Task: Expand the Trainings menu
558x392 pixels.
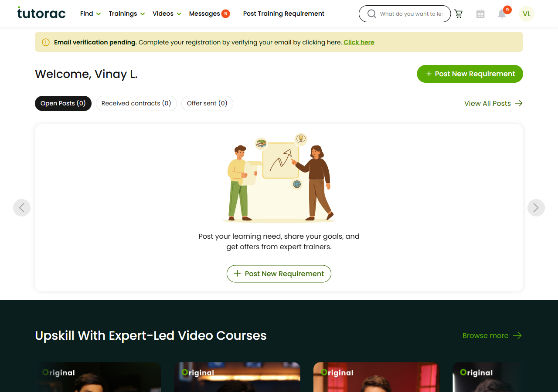Action: pos(127,14)
